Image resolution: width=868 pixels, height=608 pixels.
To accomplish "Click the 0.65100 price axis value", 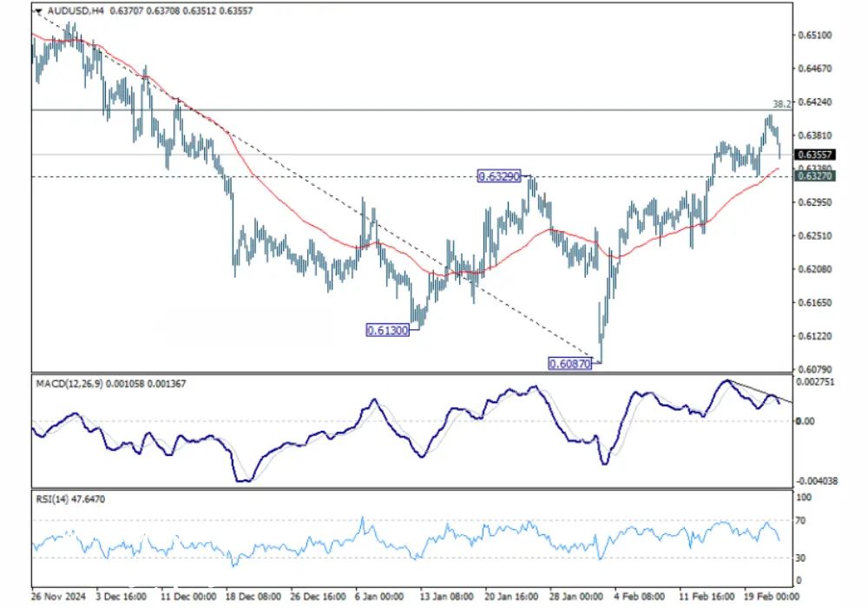I will [x=814, y=36].
